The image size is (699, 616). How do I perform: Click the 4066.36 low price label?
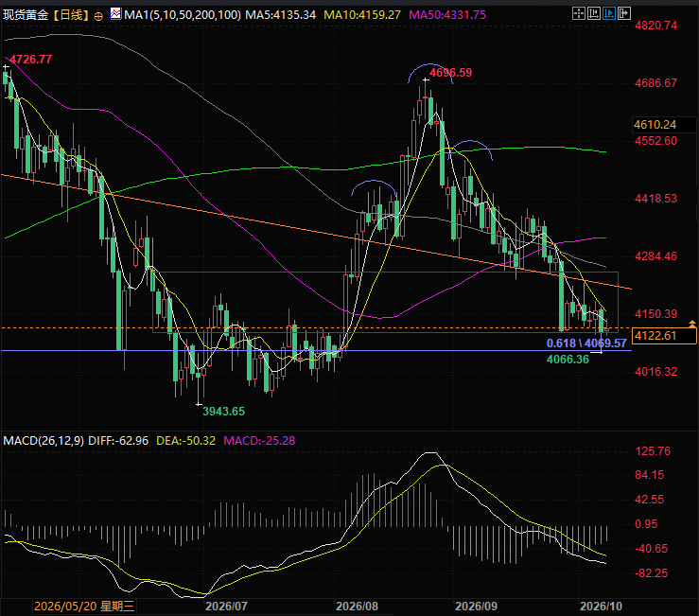coord(568,359)
